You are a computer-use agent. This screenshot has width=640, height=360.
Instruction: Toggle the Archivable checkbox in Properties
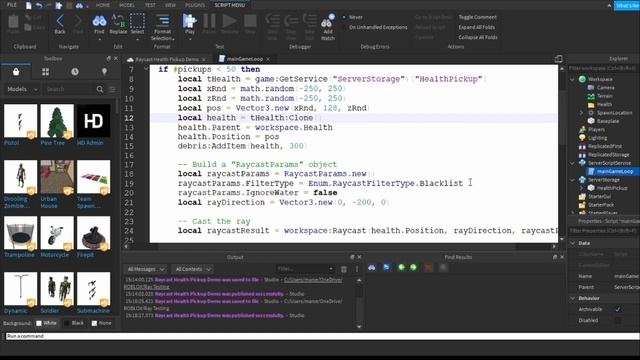click(618, 309)
